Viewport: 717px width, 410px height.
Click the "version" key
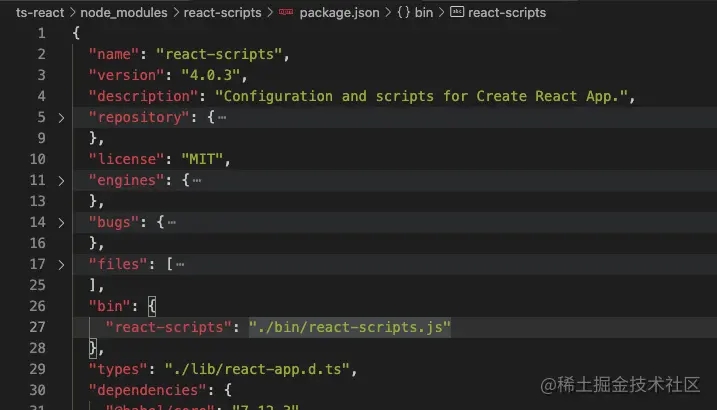pyautogui.click(x=126, y=75)
